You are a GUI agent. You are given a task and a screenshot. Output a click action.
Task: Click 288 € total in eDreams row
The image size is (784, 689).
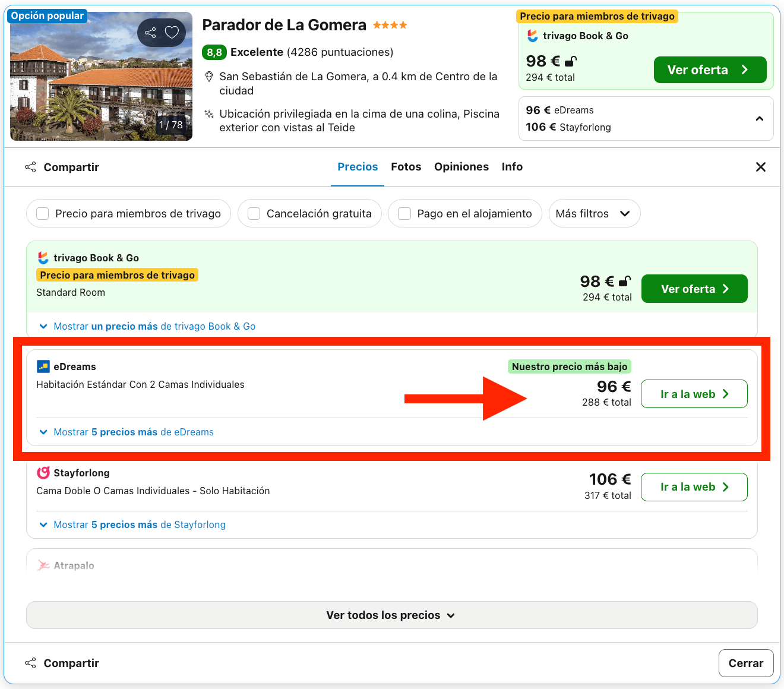(x=606, y=402)
